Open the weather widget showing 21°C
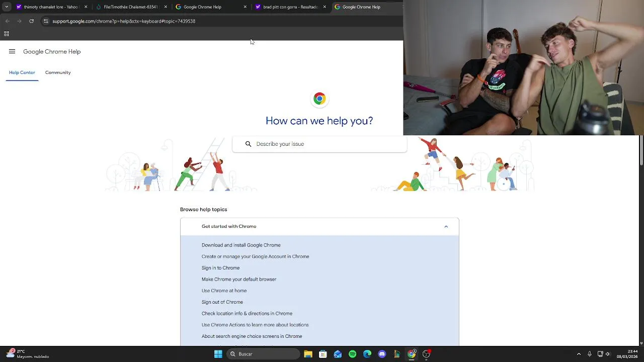Viewport: 644px width, 362px height. (x=28, y=354)
